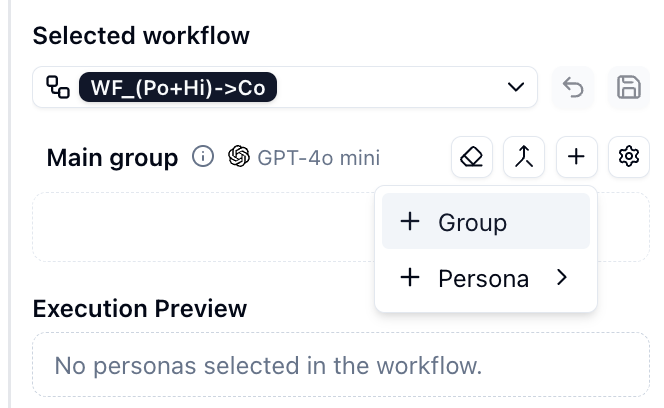Choose the Persona menu option

(483, 279)
